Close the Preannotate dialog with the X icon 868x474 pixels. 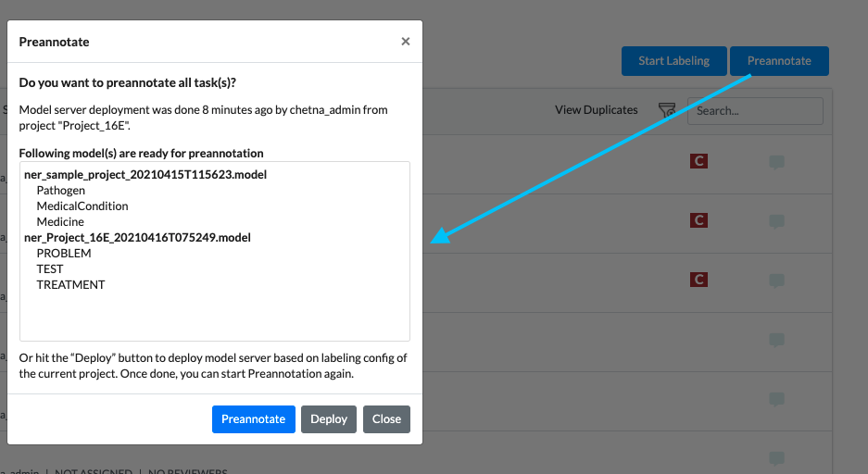405,42
